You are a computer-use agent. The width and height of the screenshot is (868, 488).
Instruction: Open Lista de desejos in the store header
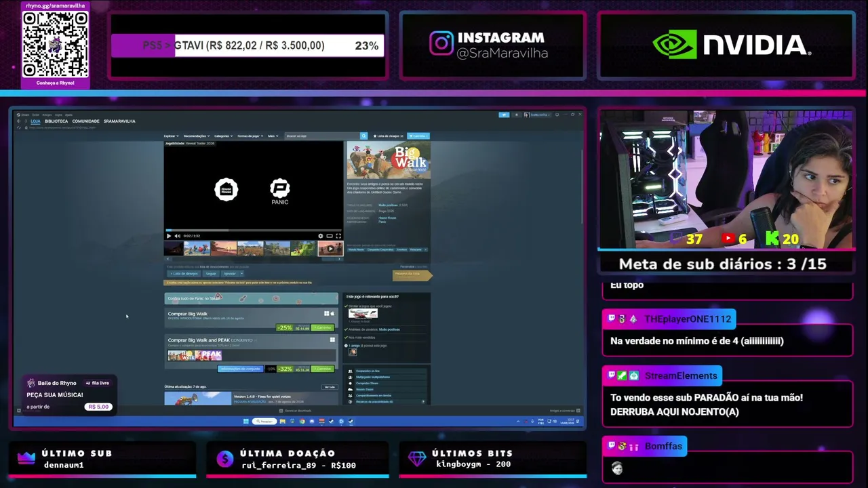pos(389,136)
